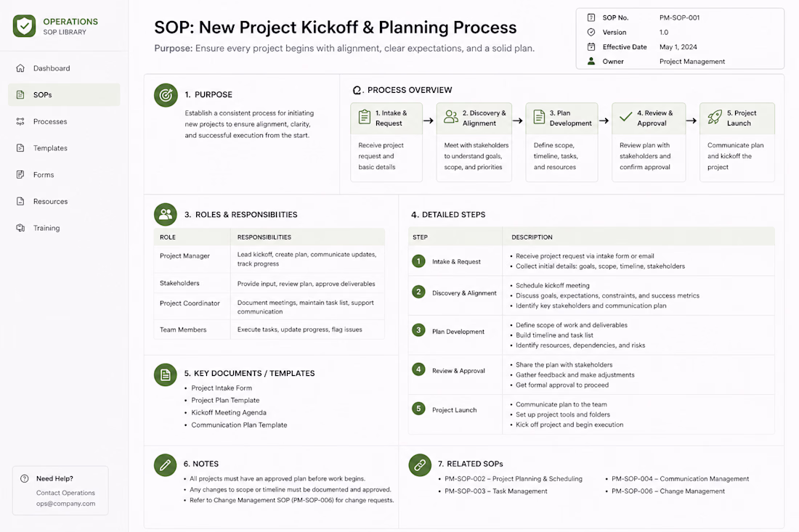Open PM-SOP-002 Project Planning & Scheduling link
This screenshot has width=799, height=532.
coord(513,479)
